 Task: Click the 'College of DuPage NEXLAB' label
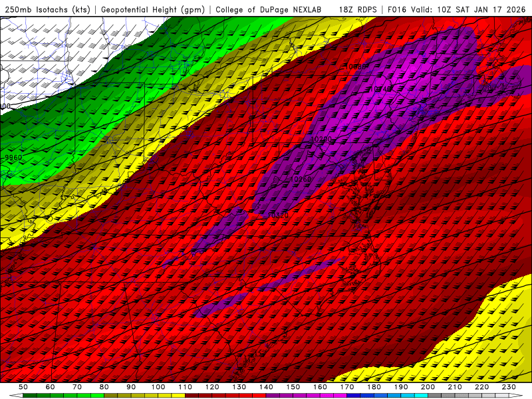[x=269, y=9]
